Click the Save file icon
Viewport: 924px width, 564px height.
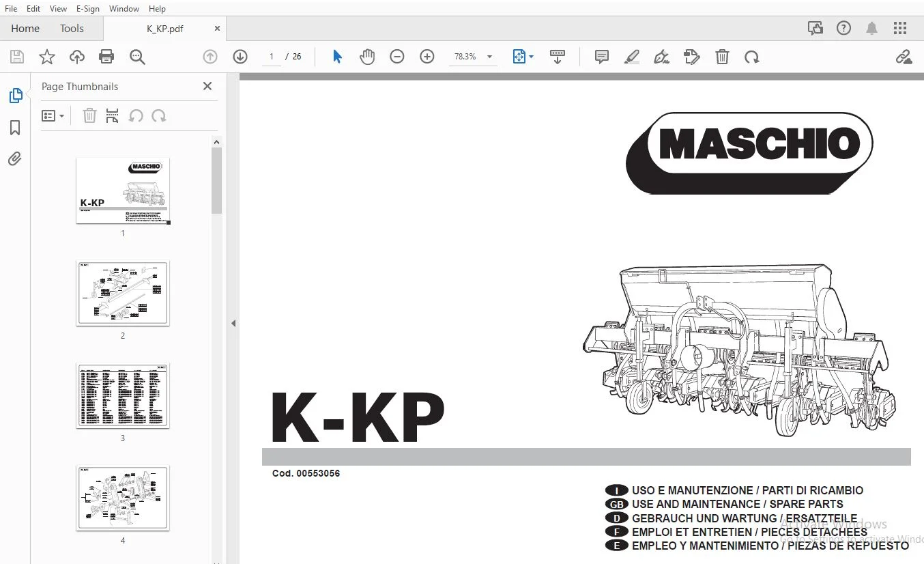coord(16,57)
